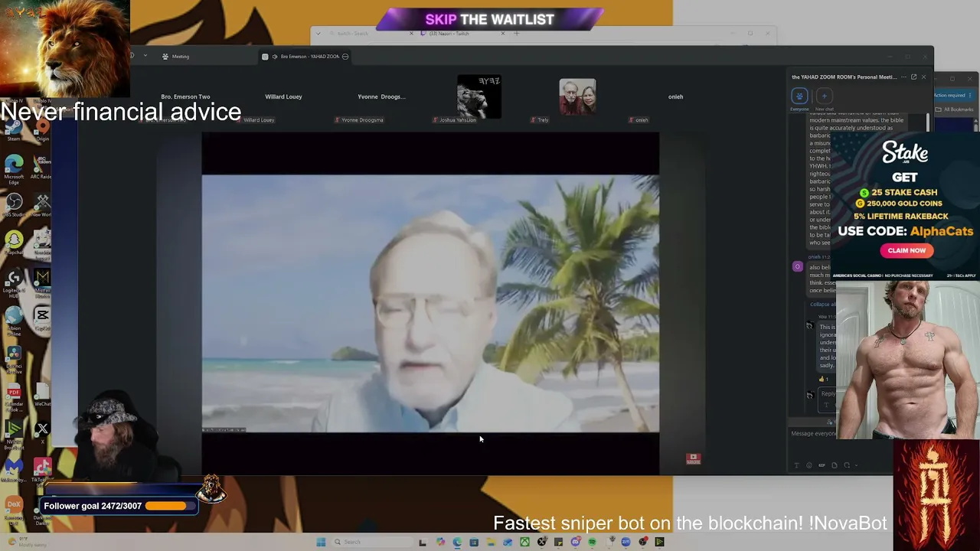
Task: Click the thumbs up reaction on chat message
Action: click(x=824, y=379)
